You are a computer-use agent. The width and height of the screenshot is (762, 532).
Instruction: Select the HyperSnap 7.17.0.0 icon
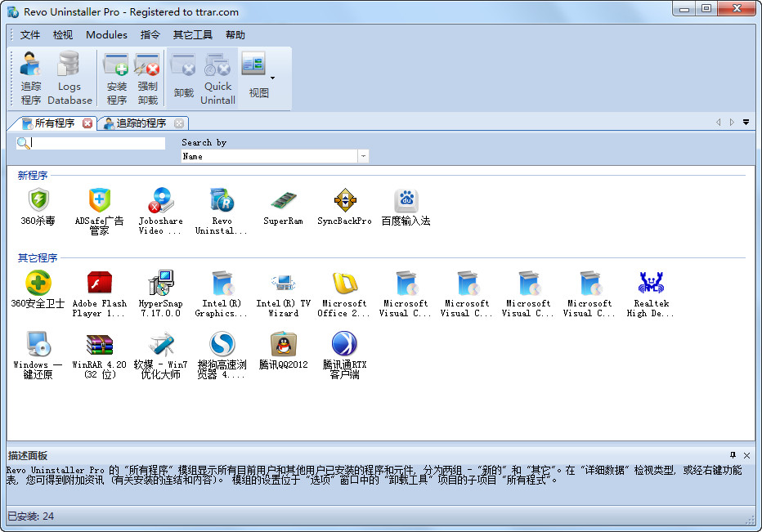160,294
